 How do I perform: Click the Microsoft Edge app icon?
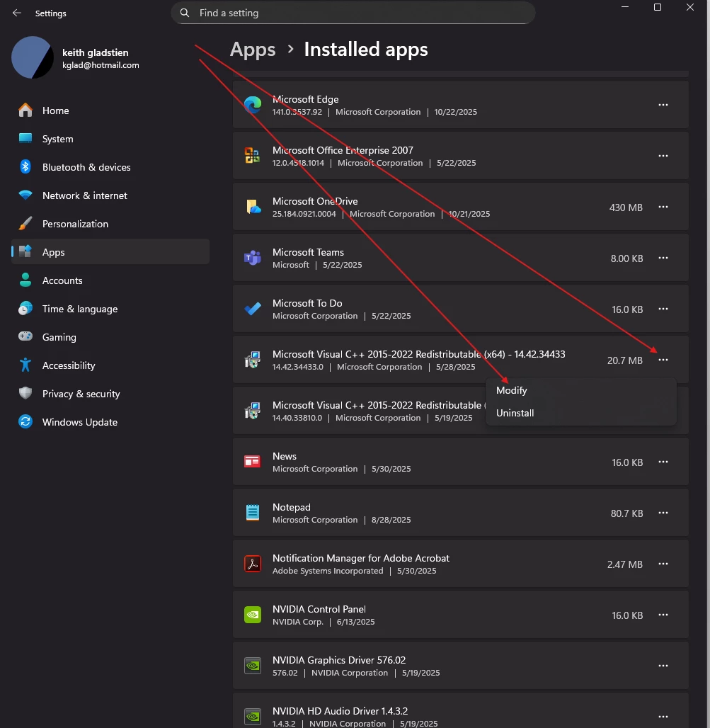pos(253,105)
